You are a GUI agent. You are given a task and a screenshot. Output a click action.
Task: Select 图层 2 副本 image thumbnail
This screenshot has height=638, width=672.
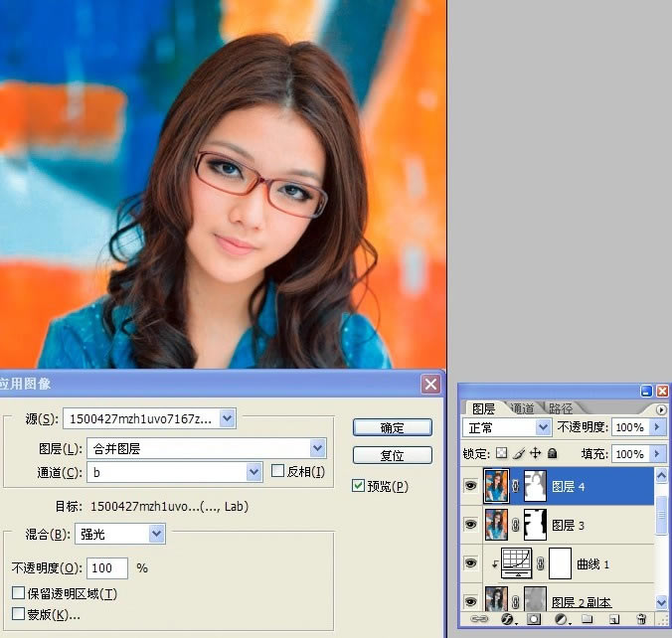(x=496, y=598)
